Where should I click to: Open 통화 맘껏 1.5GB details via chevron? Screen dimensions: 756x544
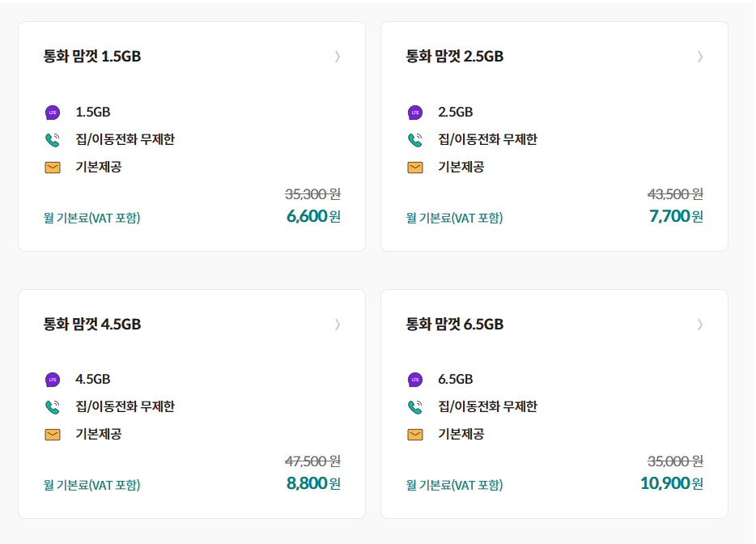tap(338, 57)
